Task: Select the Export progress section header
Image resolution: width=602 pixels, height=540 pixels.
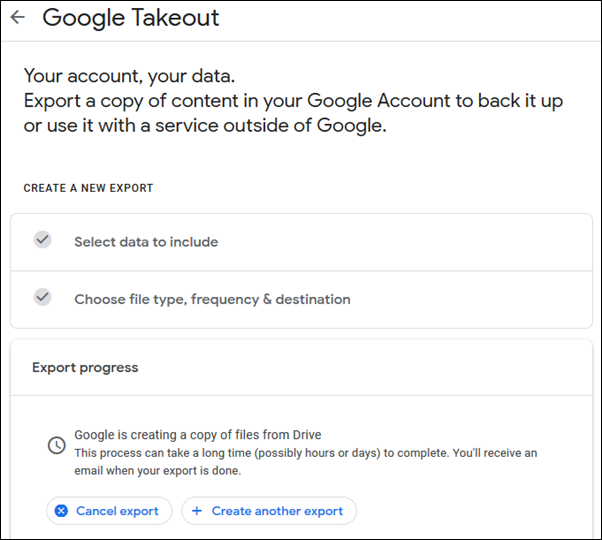Action: 85,368
